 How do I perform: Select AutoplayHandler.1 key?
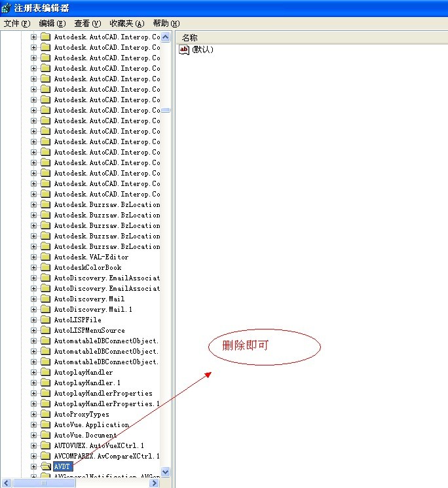(x=87, y=383)
